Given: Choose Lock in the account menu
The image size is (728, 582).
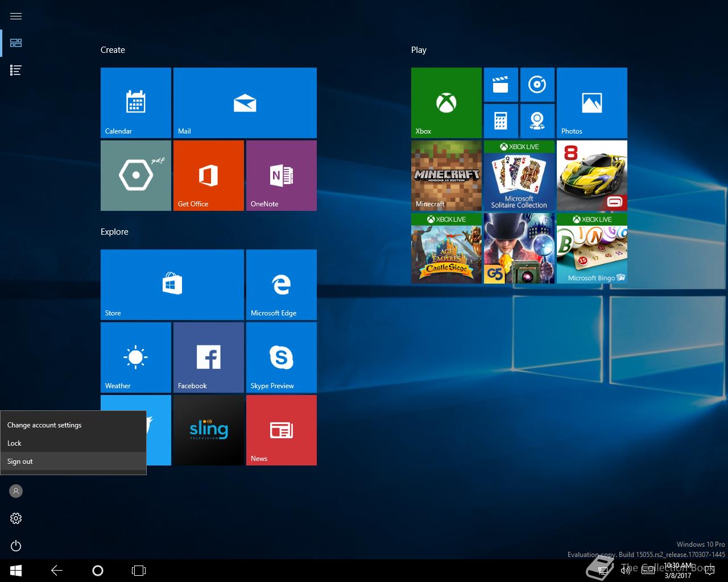Looking at the screenshot, I should (x=15, y=443).
